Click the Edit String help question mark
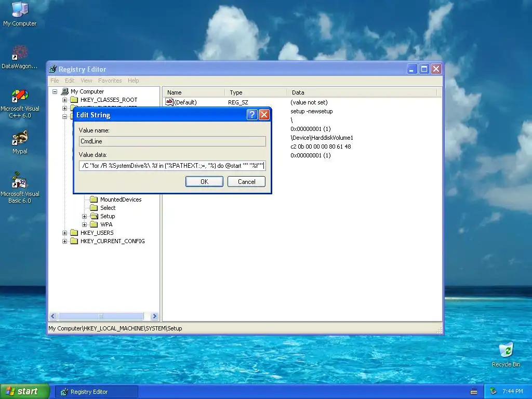Viewport: 532px width, 399px height. tap(252, 115)
